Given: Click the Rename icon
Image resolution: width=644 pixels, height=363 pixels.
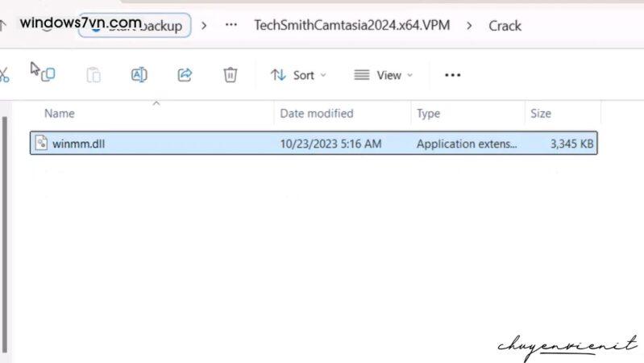Looking at the screenshot, I should click(139, 75).
